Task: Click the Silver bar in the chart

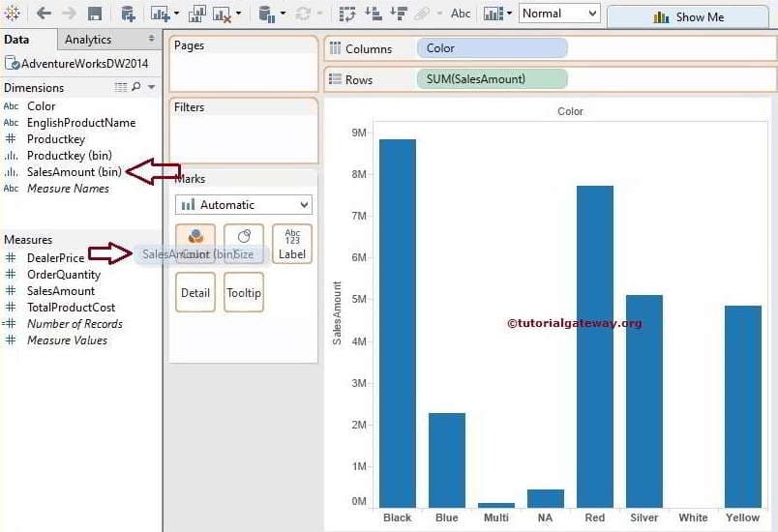Action: pos(644,401)
